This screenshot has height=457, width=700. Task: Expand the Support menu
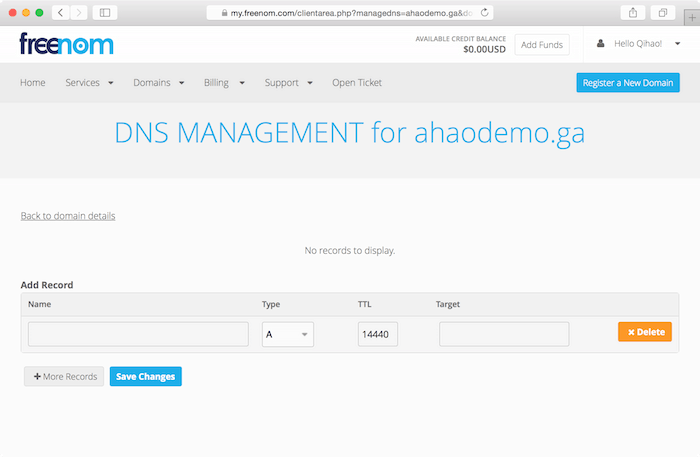[288, 83]
